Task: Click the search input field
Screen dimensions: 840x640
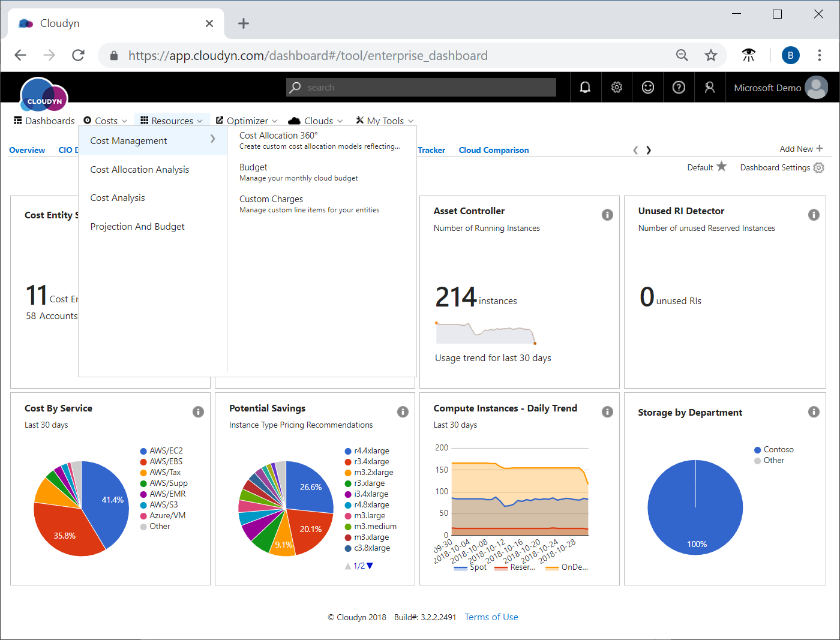Action: 421,88
